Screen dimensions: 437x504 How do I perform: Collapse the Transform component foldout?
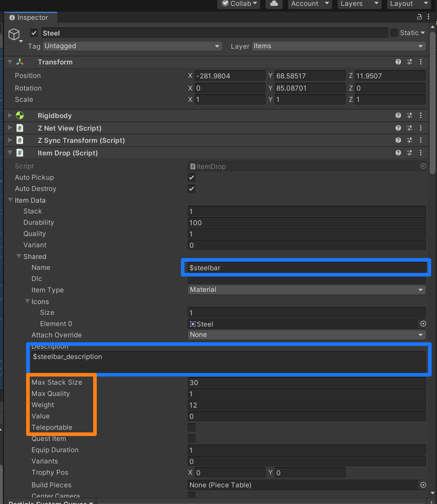[x=10, y=62]
